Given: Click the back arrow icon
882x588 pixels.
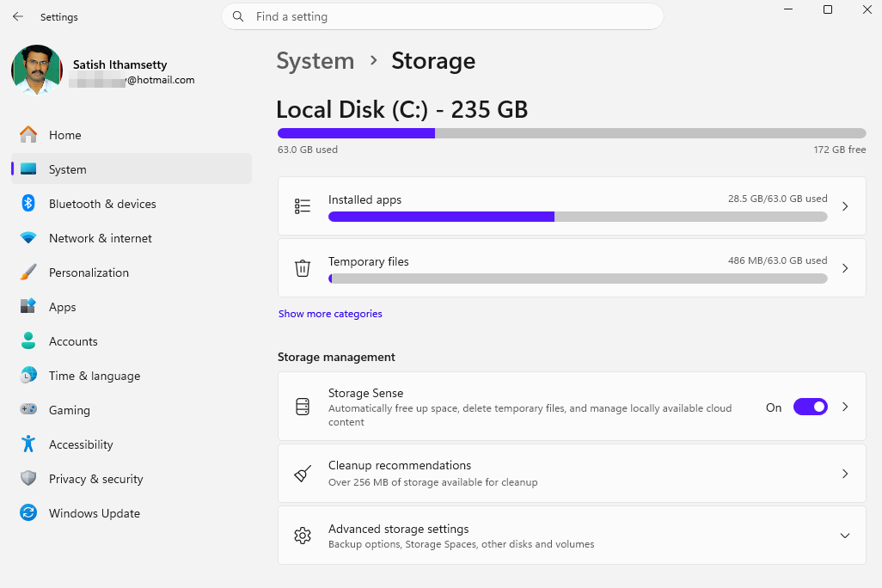Looking at the screenshot, I should (18, 16).
